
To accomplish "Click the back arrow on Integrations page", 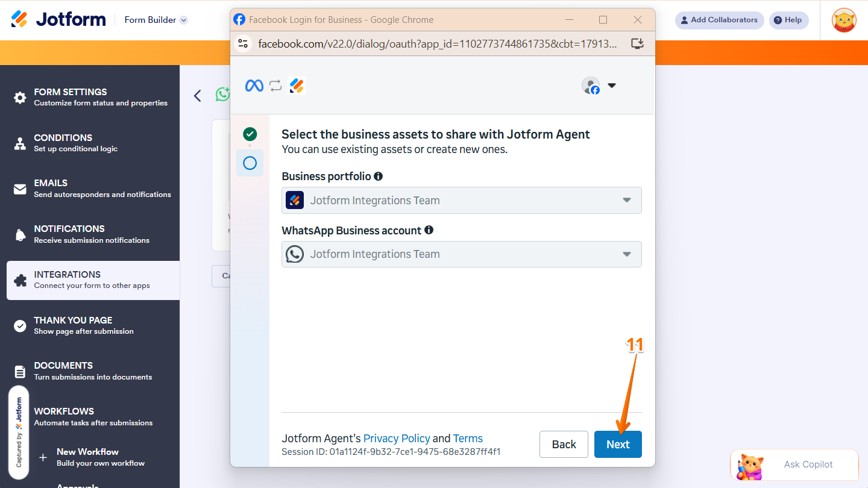I will [197, 96].
